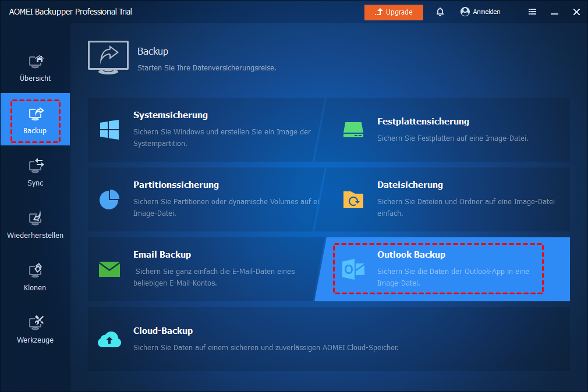Image resolution: width=588 pixels, height=392 pixels.
Task: Click the Wiederherstellen label in sidebar
Action: [x=36, y=236]
